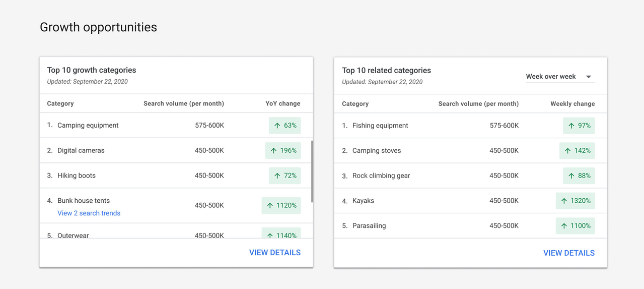This screenshot has height=289, width=644.
Task: Click the 97% badge for Fishing equipment
Action: (x=579, y=126)
